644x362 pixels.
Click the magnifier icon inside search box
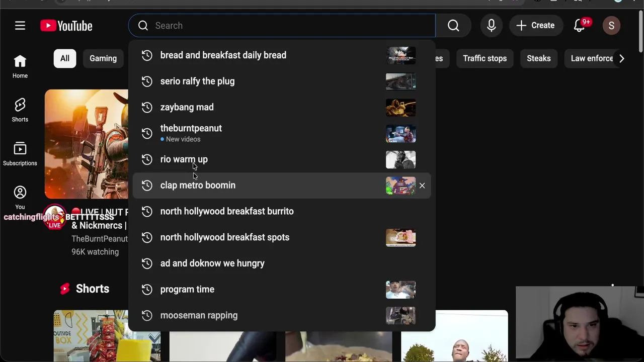tap(143, 26)
